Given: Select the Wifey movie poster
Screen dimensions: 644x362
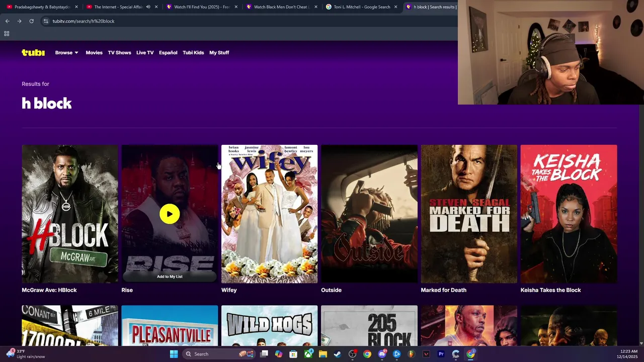Looking at the screenshot, I should [269, 214].
